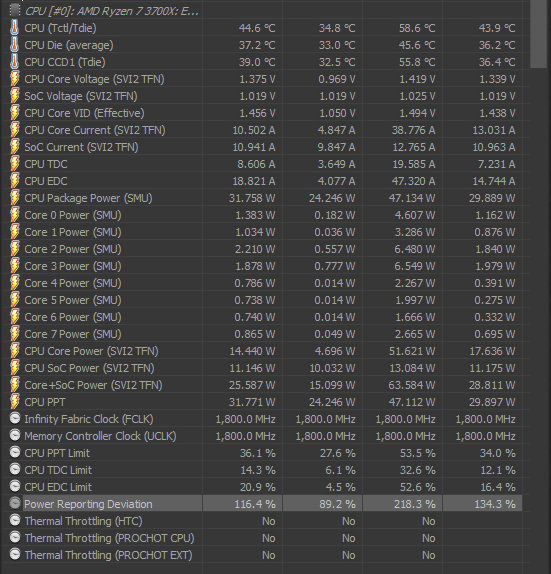Click the 38.776 A maximum core current value
The width and height of the screenshot is (551, 574).
pos(414,130)
